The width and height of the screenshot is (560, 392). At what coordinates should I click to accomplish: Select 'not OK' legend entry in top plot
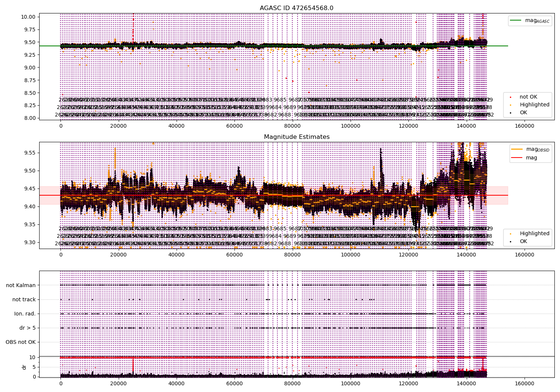[x=528, y=97]
